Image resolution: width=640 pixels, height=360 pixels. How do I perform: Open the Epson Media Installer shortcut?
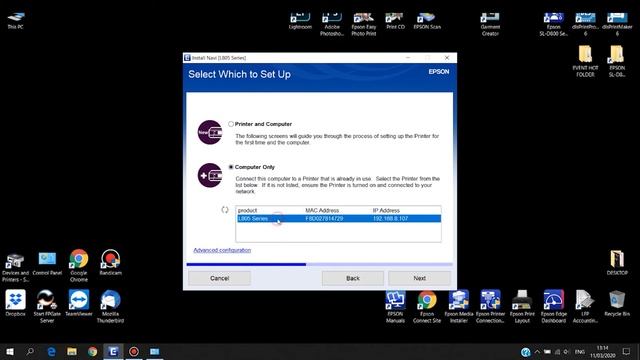(459, 307)
